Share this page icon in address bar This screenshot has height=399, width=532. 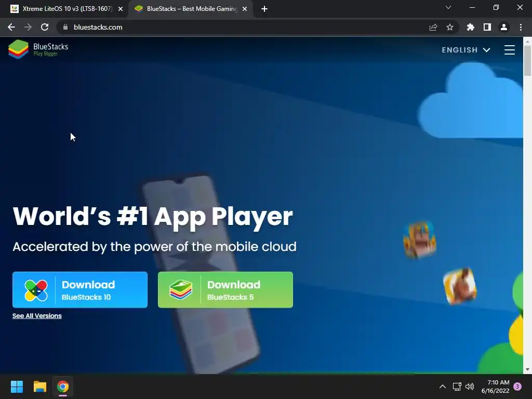433,27
